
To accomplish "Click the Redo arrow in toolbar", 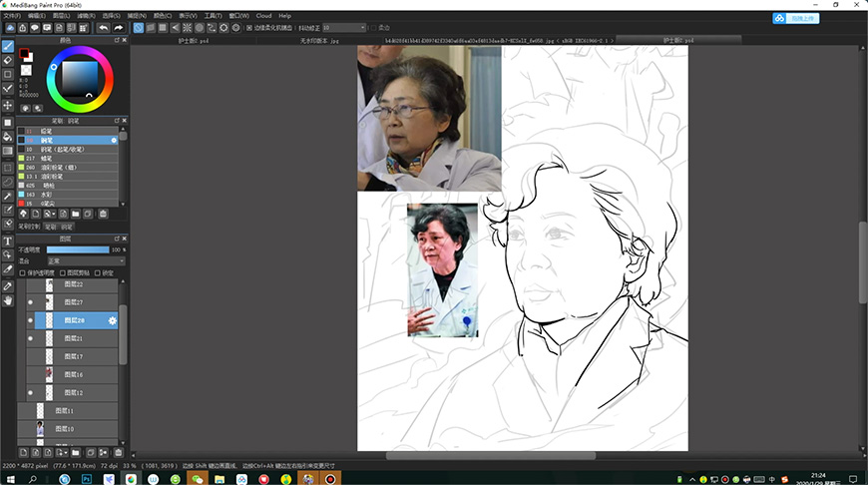I will click(x=118, y=28).
